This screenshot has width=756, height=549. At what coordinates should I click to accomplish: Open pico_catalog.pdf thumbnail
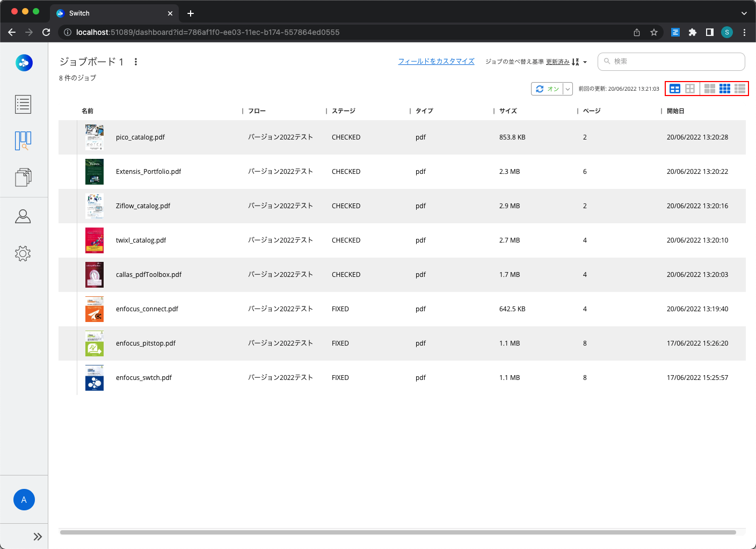95,137
